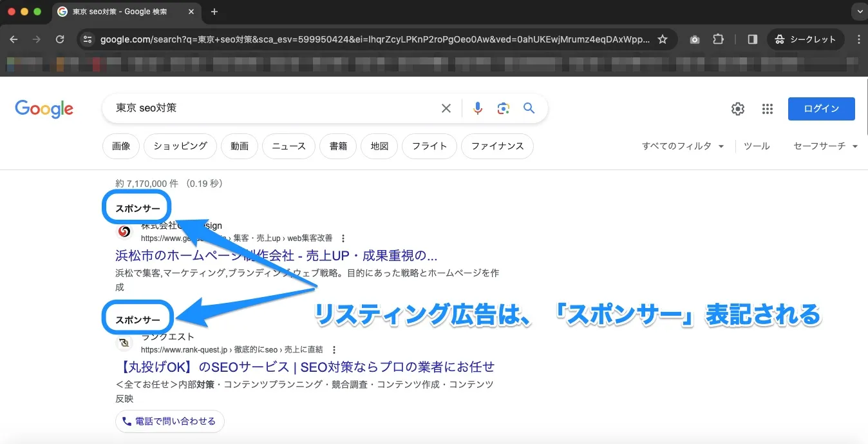Open a new tab with plus icon
Viewport: 868px width, 444px height.
214,12
